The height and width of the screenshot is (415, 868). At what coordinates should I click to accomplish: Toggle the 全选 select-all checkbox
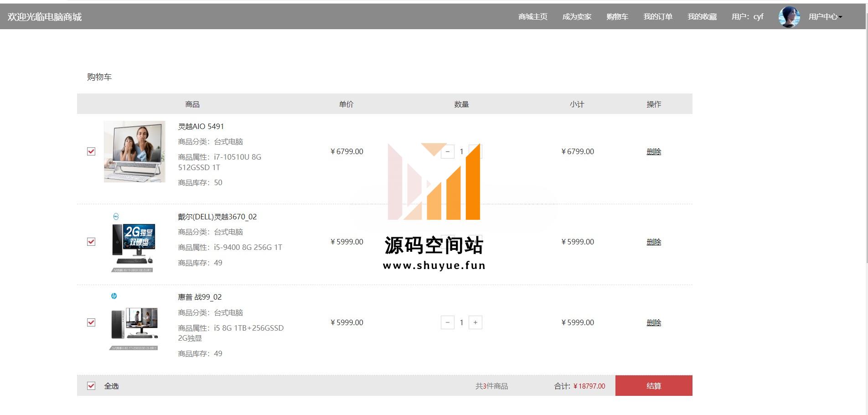pyautogui.click(x=91, y=386)
